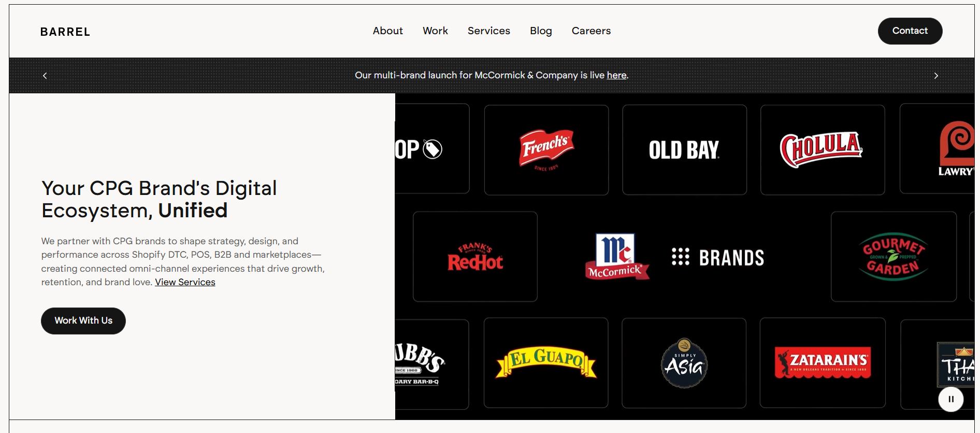The width and height of the screenshot is (980, 433).
Task: Select the Gourmet Garden logo card
Action: pyautogui.click(x=893, y=257)
